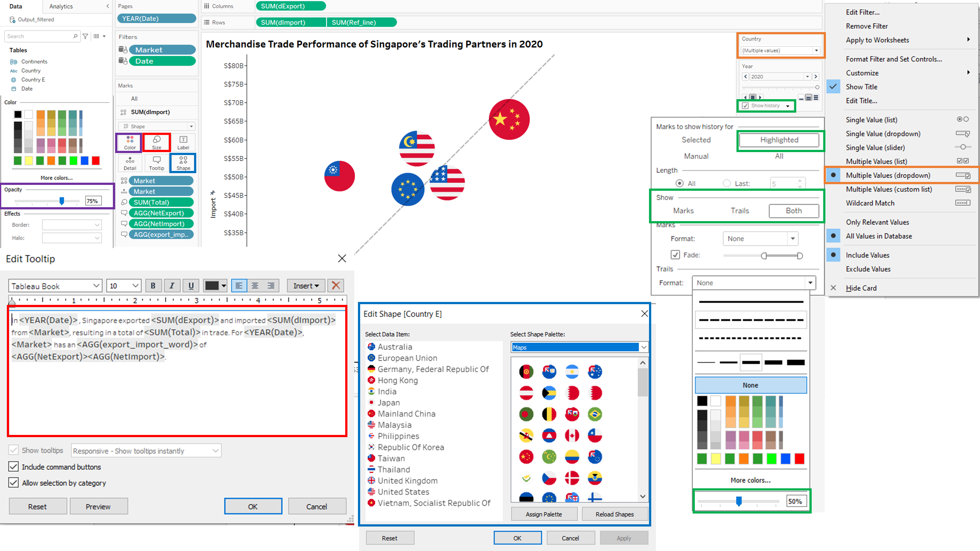Open the Year 2020 dropdown
Image resolution: width=980 pixels, height=551 pixels.
coord(780,76)
